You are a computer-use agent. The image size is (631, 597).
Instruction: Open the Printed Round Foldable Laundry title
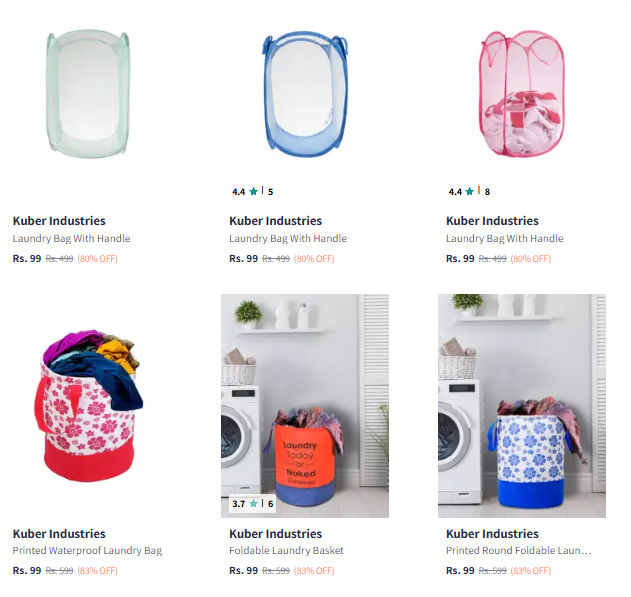(519, 550)
